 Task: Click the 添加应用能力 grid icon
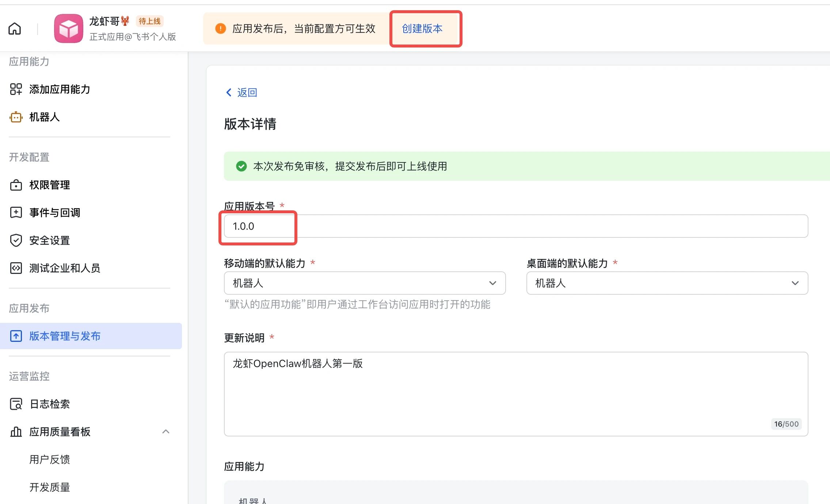16,89
